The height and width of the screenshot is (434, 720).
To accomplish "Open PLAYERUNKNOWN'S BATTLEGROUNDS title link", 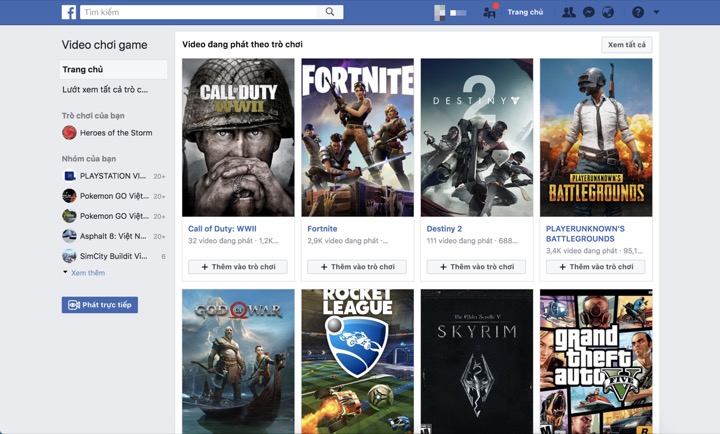I will click(585, 234).
